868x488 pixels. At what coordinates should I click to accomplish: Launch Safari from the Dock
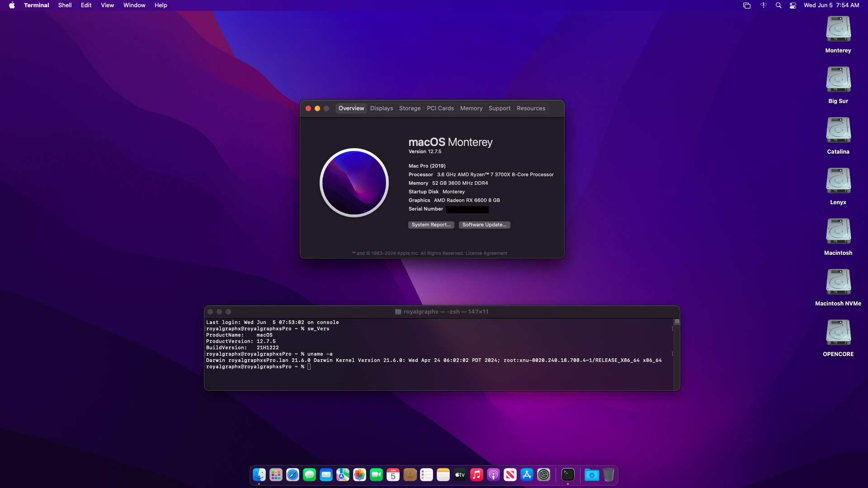tap(292, 475)
